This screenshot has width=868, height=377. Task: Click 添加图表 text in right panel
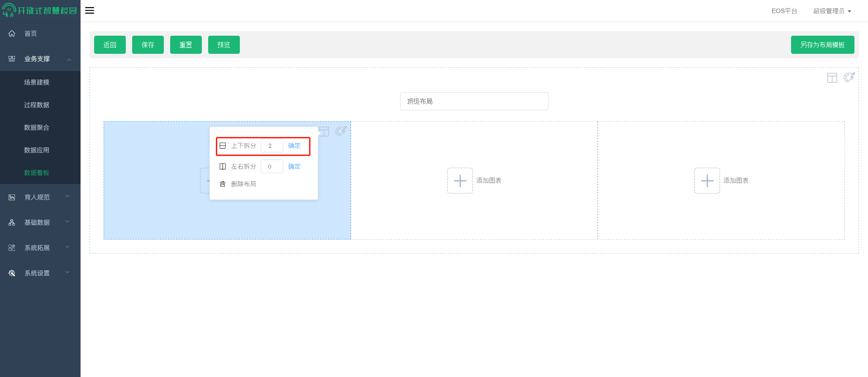pyautogui.click(x=736, y=180)
